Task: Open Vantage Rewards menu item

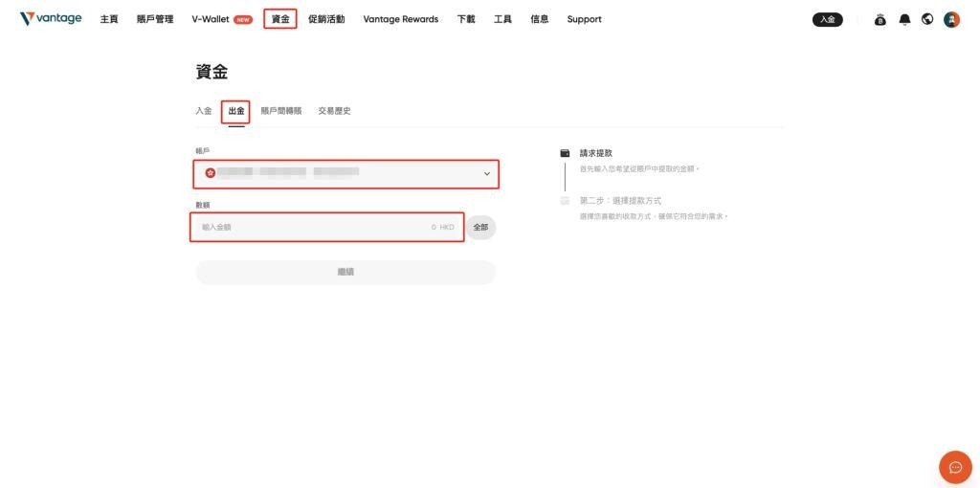Action: pos(401,19)
